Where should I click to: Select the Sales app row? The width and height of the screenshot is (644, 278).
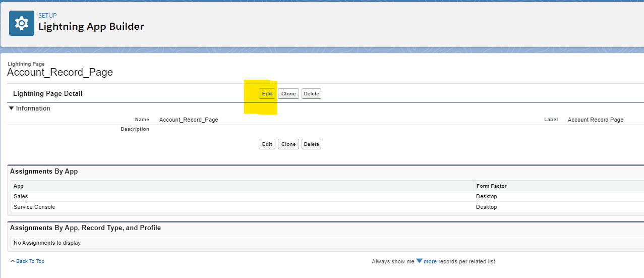(x=327, y=196)
